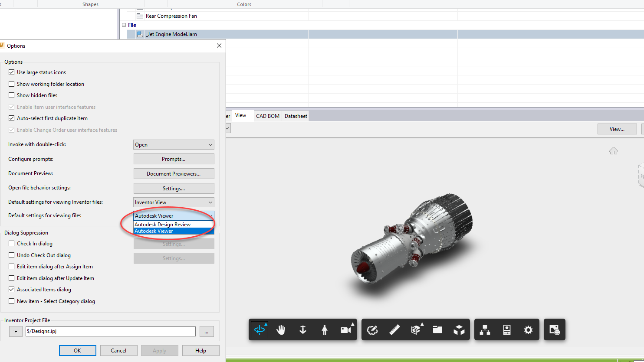Switch to the Datasheet tab

point(296,116)
